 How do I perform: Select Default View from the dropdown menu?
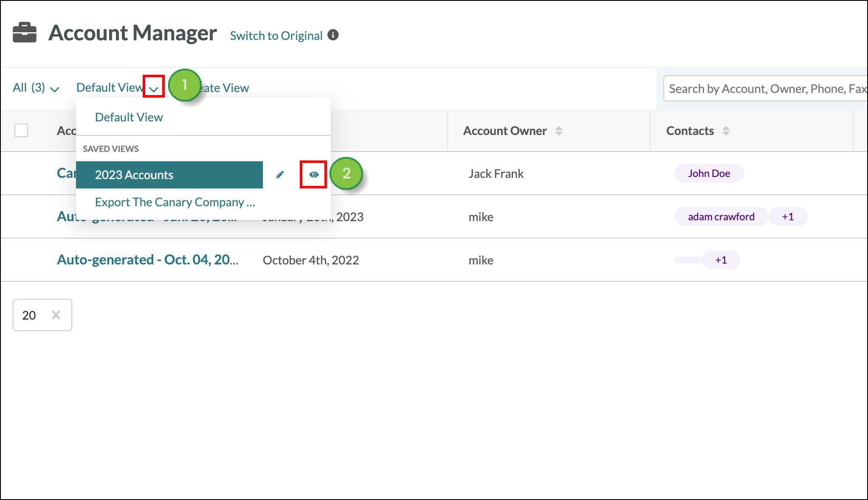coord(129,117)
